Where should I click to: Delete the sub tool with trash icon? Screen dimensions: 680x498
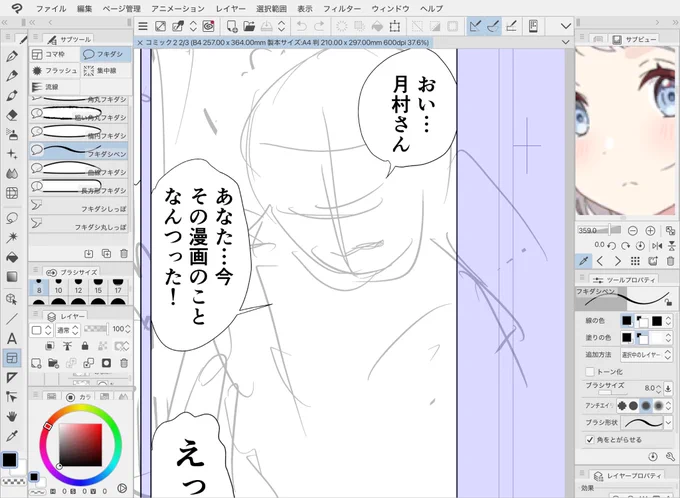tap(124, 254)
